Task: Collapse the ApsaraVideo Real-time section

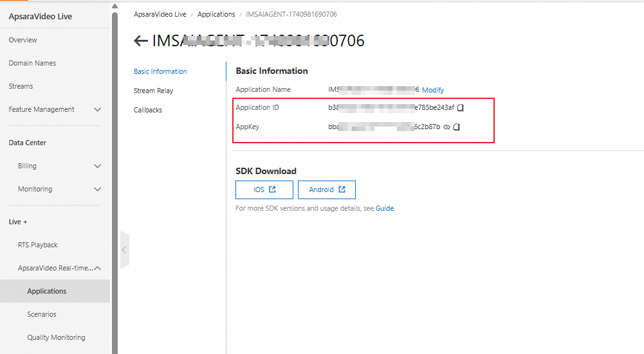Action: pos(97,268)
